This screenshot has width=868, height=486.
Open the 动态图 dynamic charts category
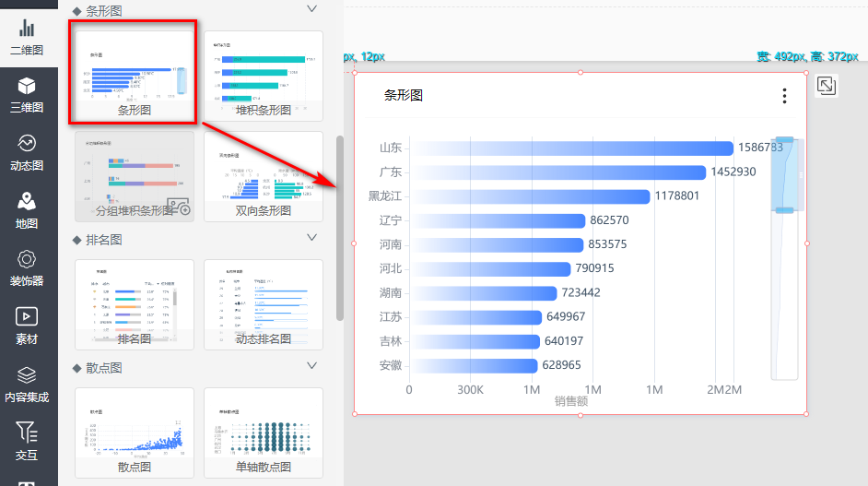click(x=27, y=151)
